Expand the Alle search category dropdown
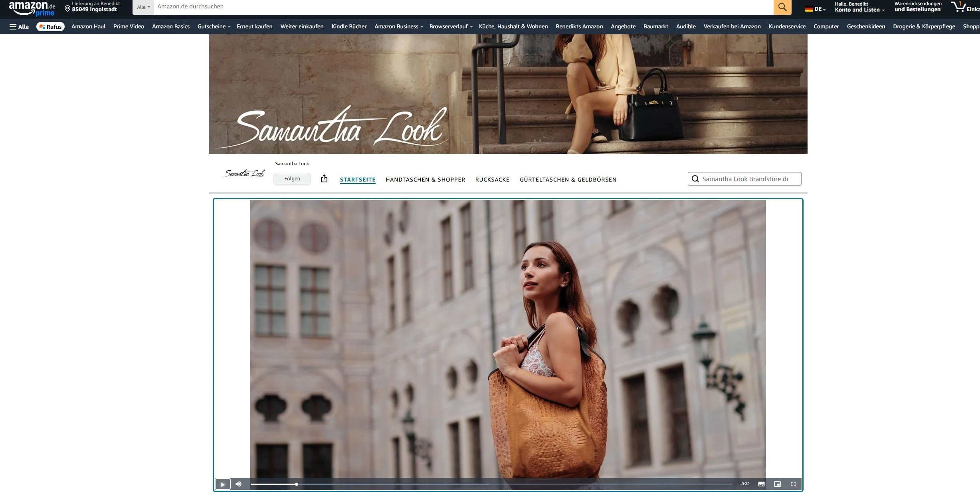The image size is (980, 492). (143, 7)
